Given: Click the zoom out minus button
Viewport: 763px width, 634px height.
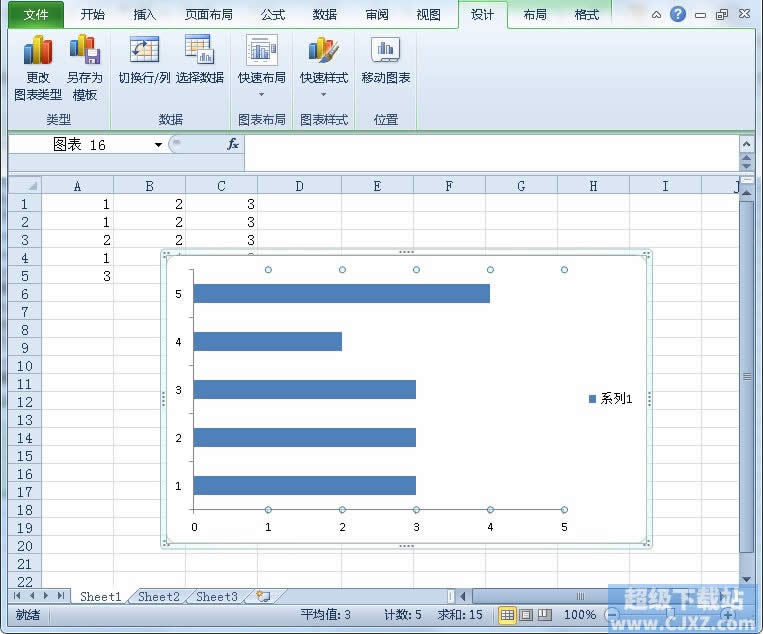Looking at the screenshot, I should [612, 614].
